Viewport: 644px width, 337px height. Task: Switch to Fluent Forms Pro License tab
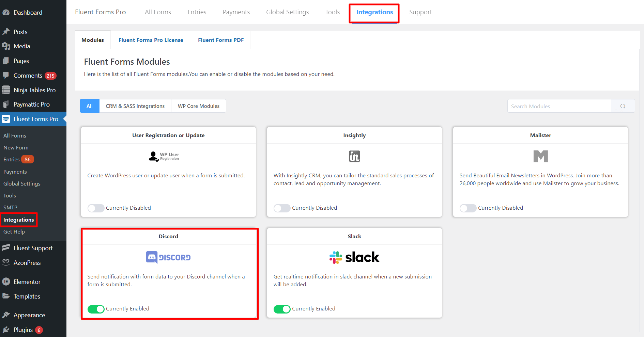click(x=151, y=40)
